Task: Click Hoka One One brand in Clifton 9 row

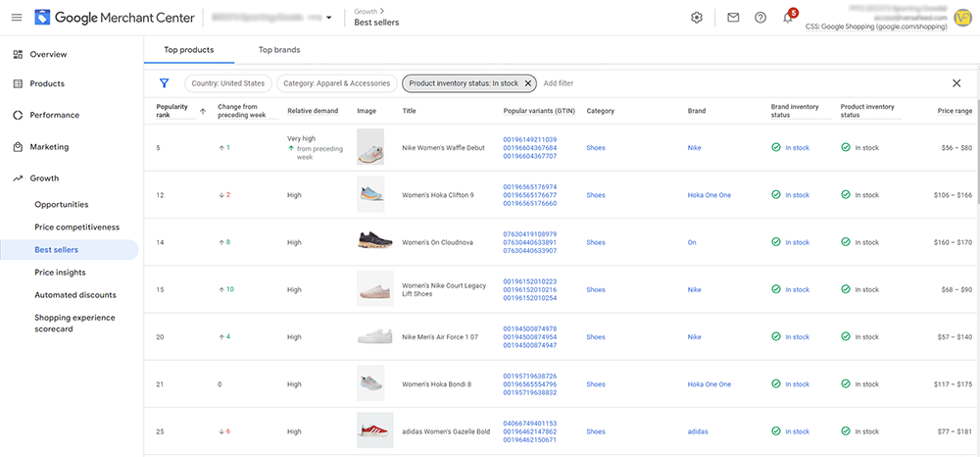Action: point(709,195)
